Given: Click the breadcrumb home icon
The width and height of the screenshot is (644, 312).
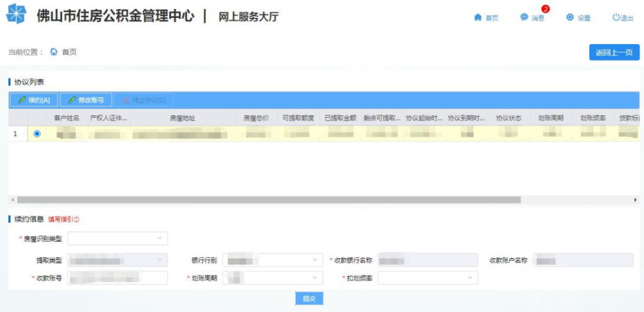Looking at the screenshot, I should 54,52.
